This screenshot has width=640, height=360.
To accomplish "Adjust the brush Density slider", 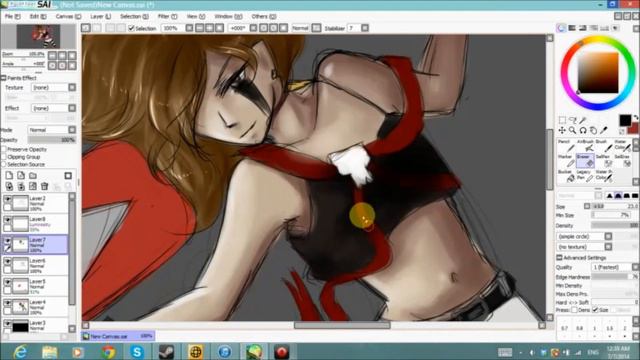I will [x=615, y=225].
